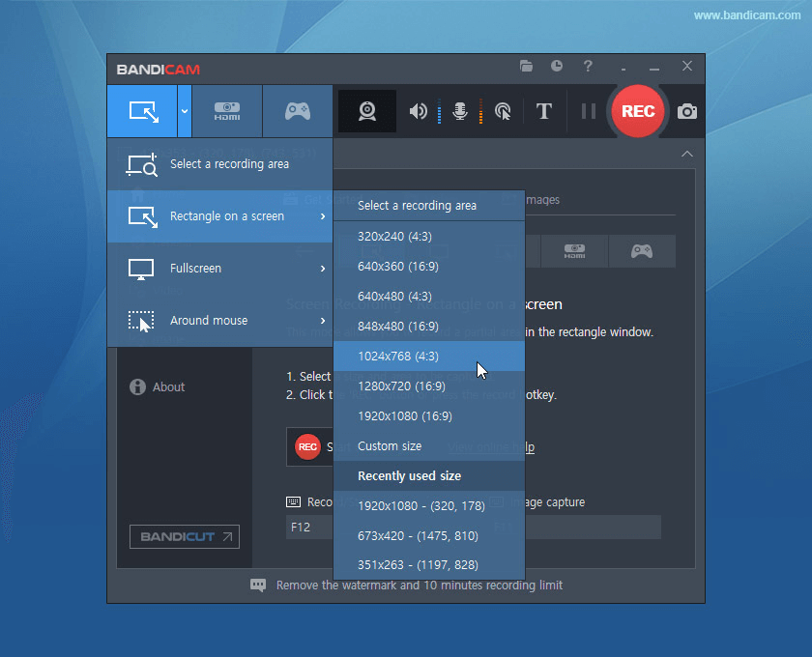The height and width of the screenshot is (657, 812).
Task: Select 1024x768 (4:3) size
Action: pyautogui.click(x=429, y=357)
